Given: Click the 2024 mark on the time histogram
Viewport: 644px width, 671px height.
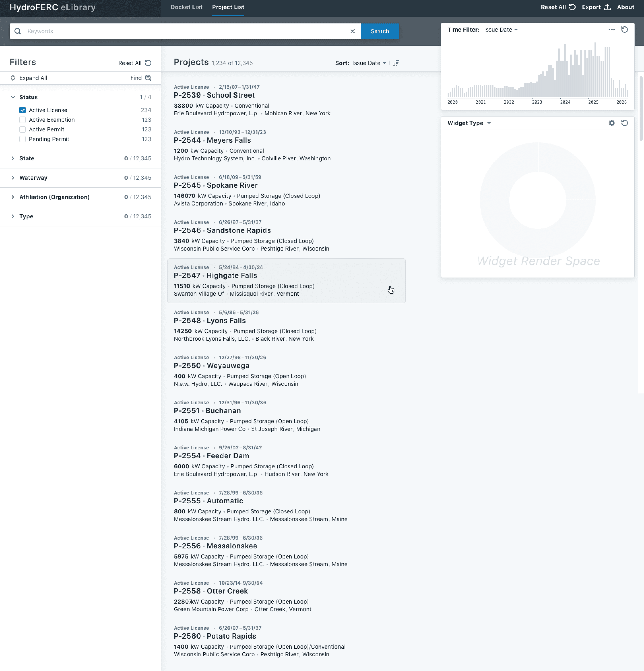Looking at the screenshot, I should 565,102.
